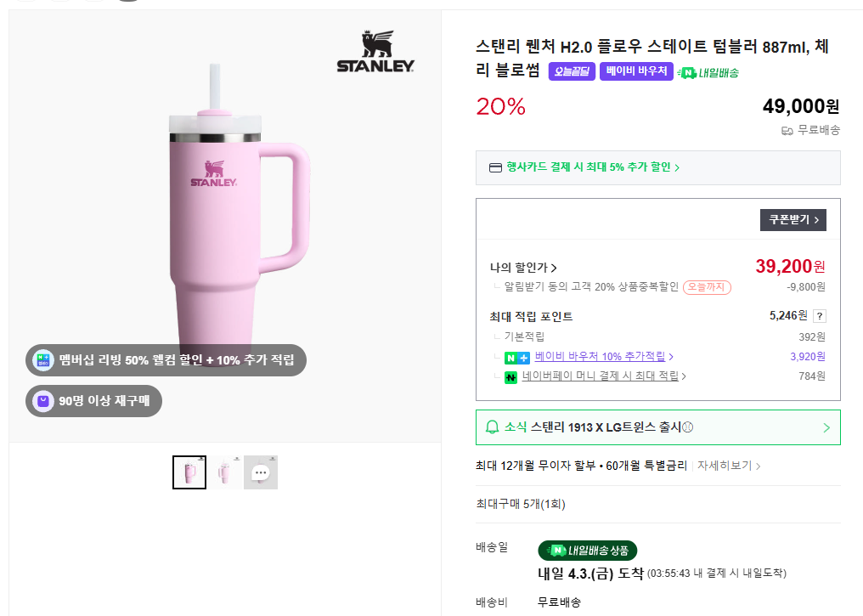Click the STANLEY logo on the product image
Viewport: 863px width, 616px height.
pyautogui.click(x=375, y=53)
